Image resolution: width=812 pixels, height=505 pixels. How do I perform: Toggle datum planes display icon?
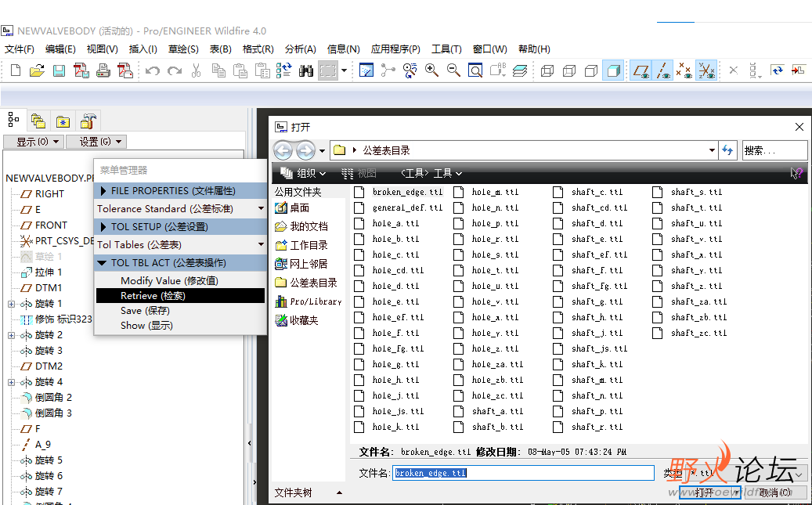(641, 71)
